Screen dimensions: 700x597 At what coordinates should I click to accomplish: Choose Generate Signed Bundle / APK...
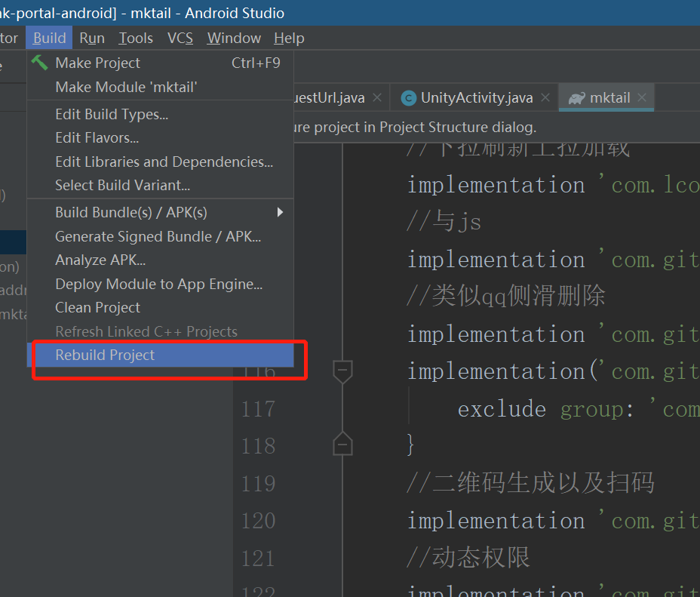(160, 237)
